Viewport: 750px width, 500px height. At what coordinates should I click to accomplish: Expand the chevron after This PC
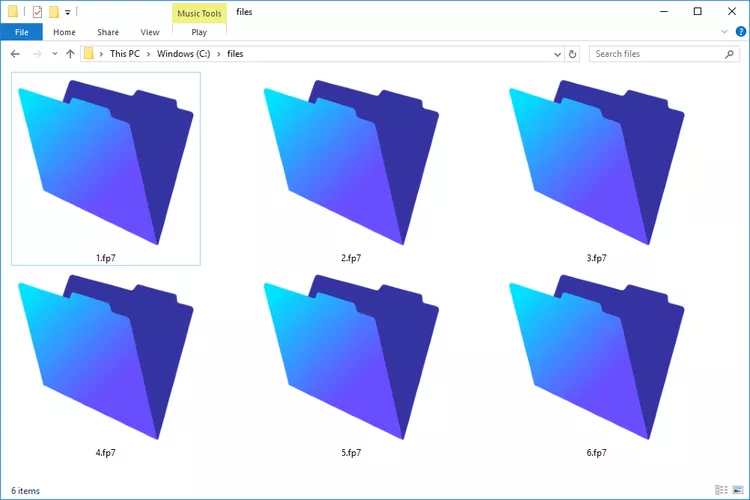tap(148, 54)
